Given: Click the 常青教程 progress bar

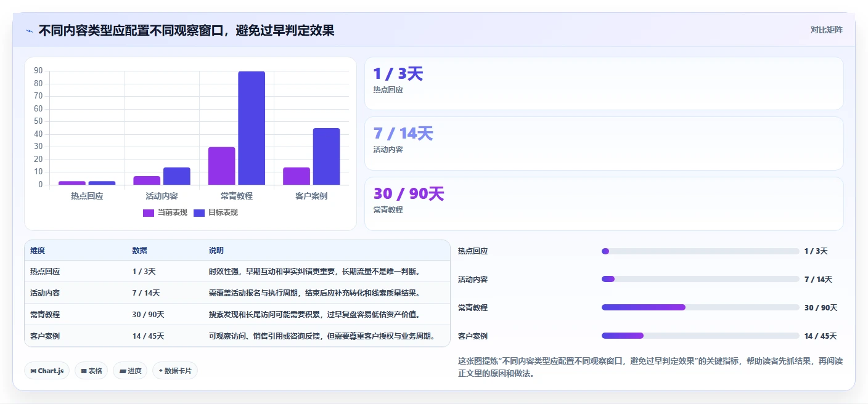Looking at the screenshot, I should pos(700,308).
